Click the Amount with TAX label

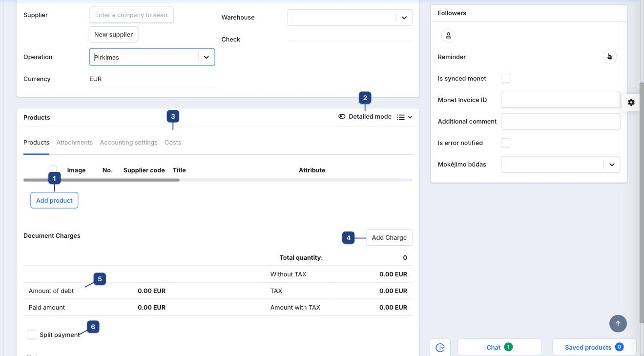295,308
